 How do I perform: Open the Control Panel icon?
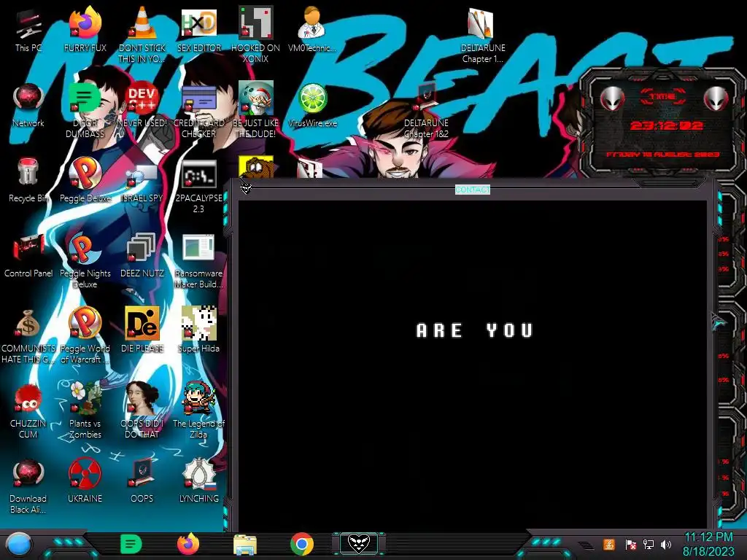point(28,256)
